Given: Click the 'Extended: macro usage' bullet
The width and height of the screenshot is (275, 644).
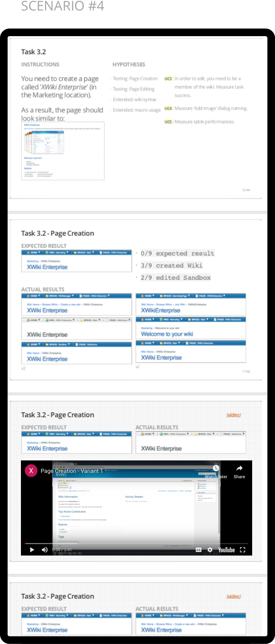Looking at the screenshot, I should [137, 110].
